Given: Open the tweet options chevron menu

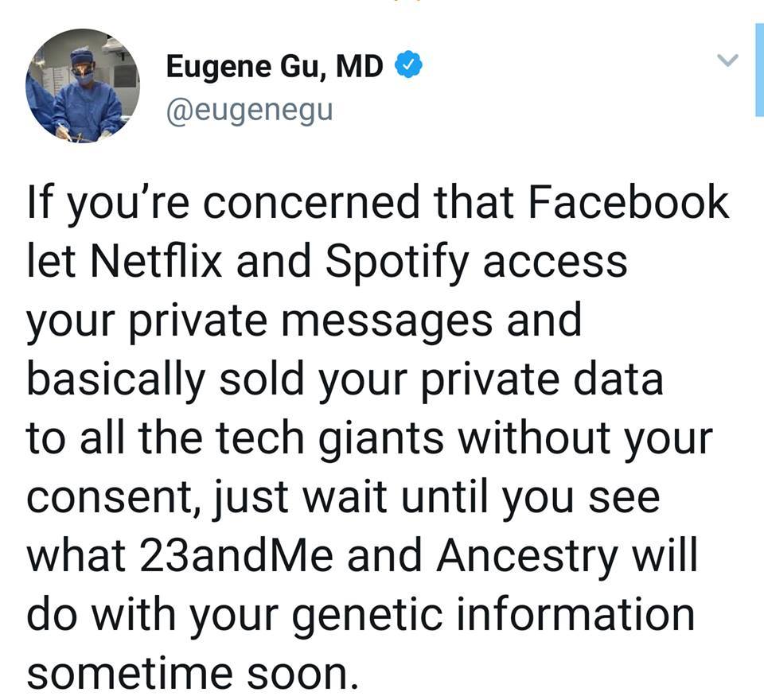Looking at the screenshot, I should (728, 60).
